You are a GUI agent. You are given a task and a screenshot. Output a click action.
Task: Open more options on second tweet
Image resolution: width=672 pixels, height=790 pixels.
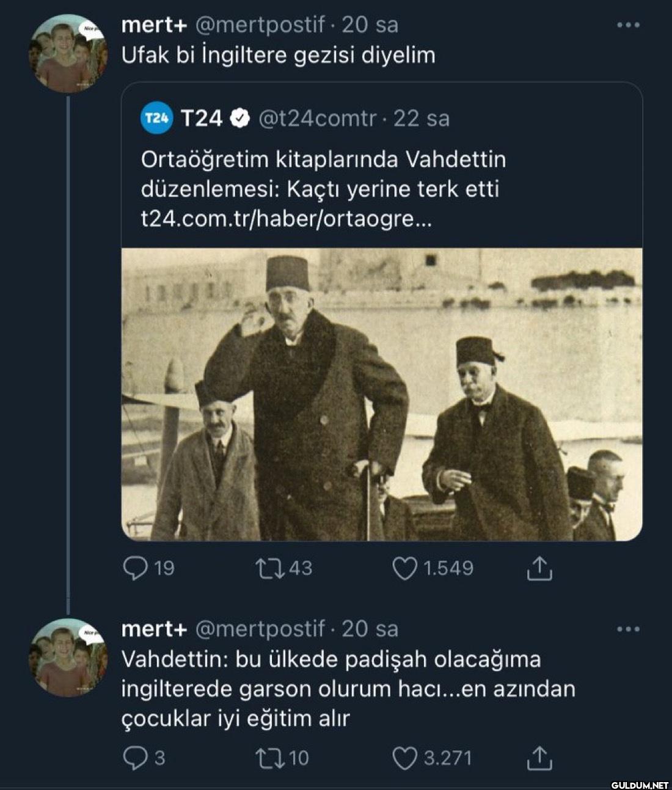[628, 629]
